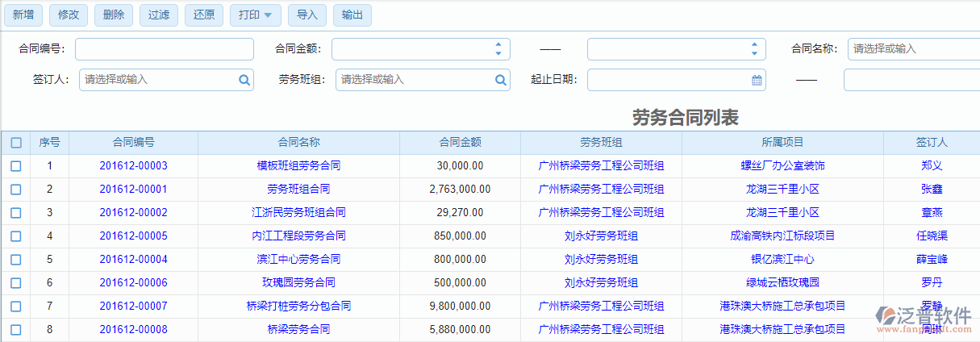
Task: Click the 导入 button
Action: (307, 15)
